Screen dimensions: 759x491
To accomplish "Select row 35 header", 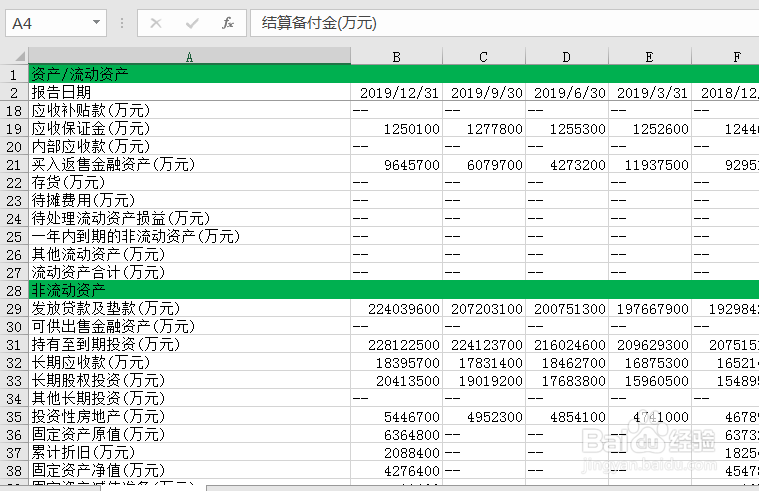I will (14, 416).
